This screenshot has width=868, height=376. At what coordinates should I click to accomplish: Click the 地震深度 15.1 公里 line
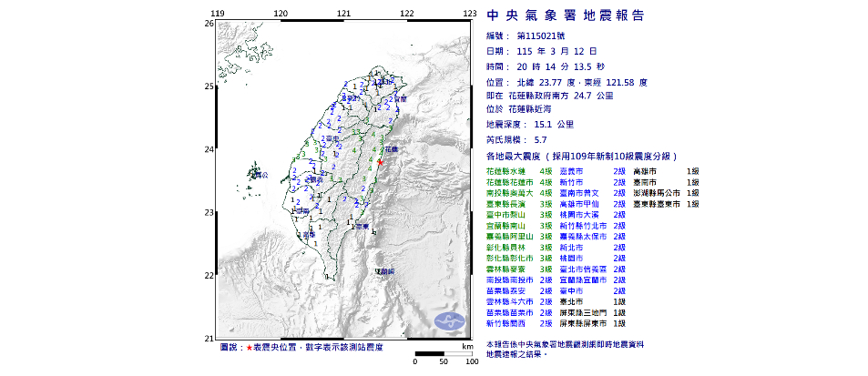click(x=529, y=124)
